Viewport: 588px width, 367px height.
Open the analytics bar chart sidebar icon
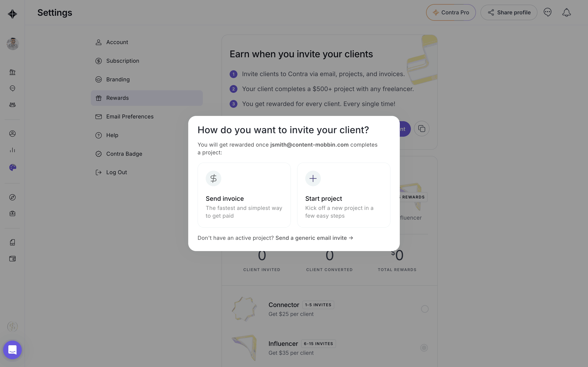12,150
